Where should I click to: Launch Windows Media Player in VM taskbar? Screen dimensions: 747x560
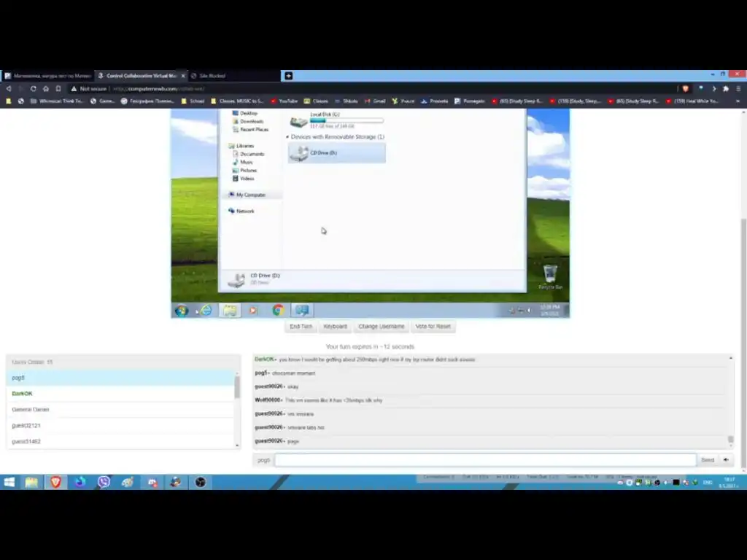tap(253, 311)
